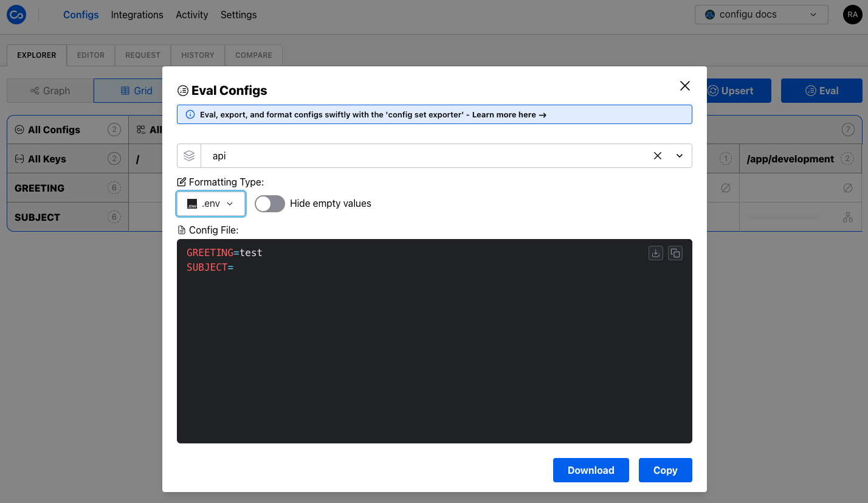Click the All Keys header cell
The image size is (868, 503).
(x=67, y=159)
